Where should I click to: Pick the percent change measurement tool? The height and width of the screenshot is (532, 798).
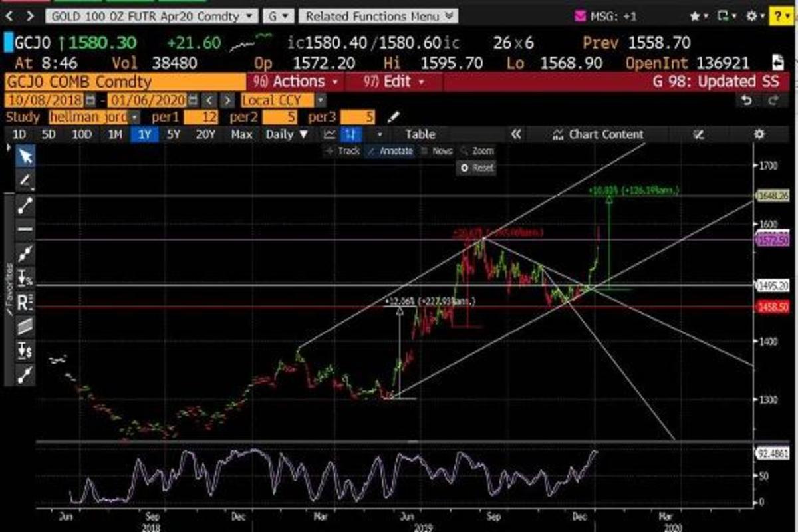[x=25, y=277]
